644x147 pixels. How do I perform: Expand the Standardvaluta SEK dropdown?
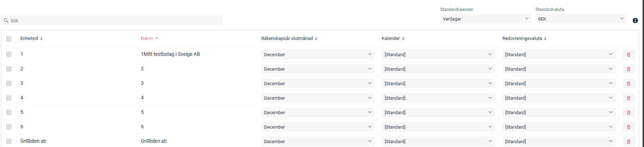point(581,19)
